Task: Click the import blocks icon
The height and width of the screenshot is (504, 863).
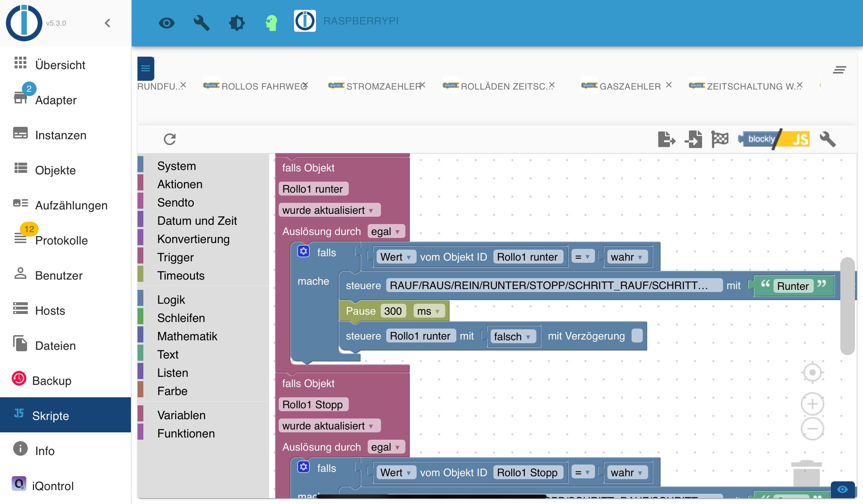Action: pyautogui.click(x=693, y=139)
